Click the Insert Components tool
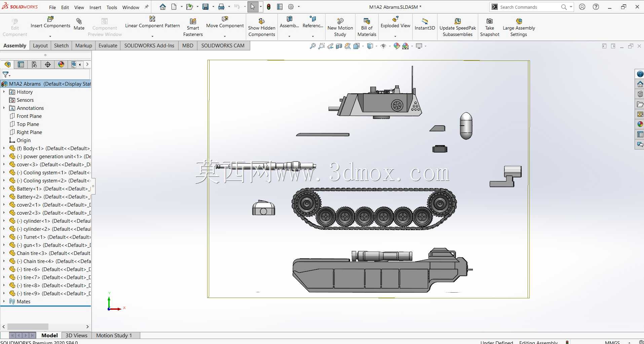Screen dimensions: 644x344 click(x=50, y=22)
